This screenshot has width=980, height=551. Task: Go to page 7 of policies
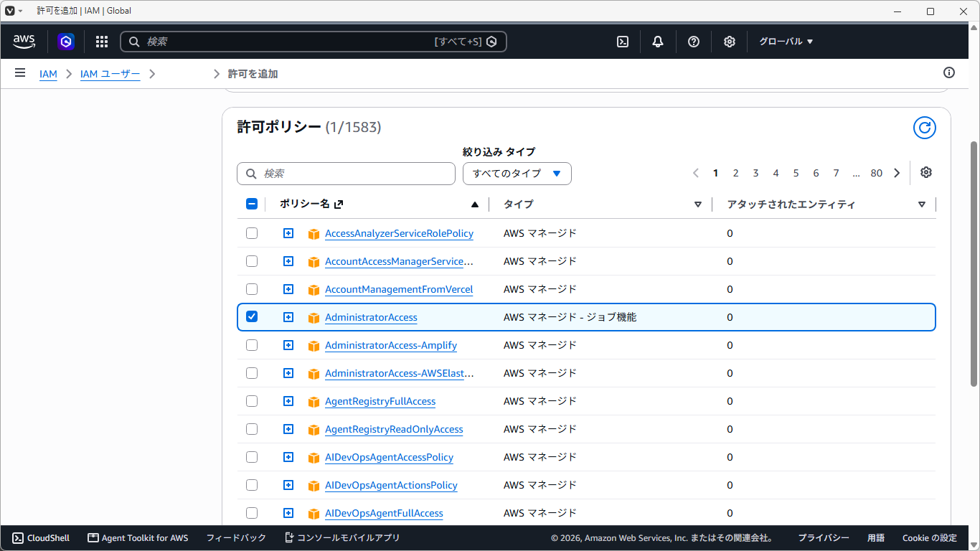point(836,173)
